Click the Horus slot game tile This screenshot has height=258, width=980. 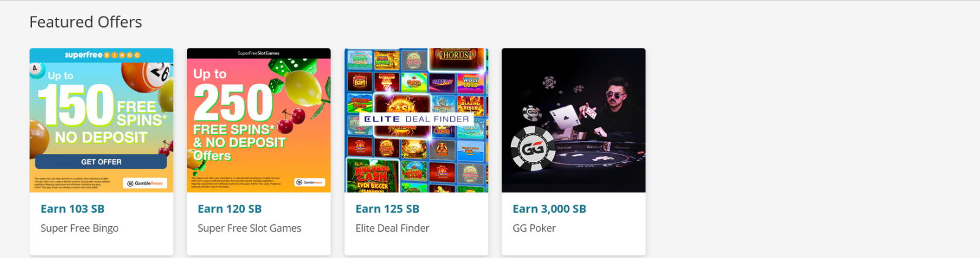coord(456,55)
